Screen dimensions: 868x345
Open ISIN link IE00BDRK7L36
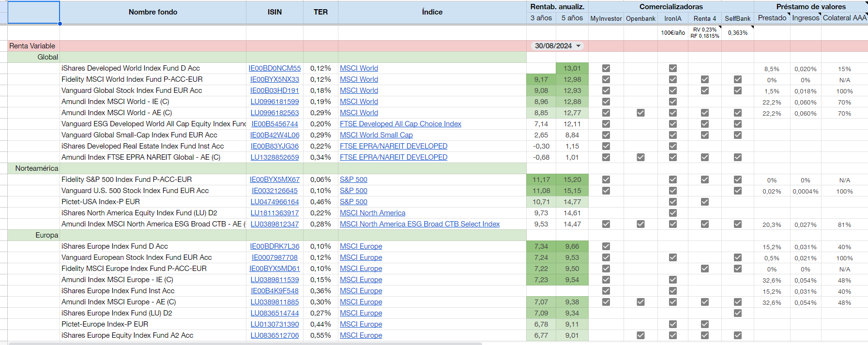click(274, 246)
